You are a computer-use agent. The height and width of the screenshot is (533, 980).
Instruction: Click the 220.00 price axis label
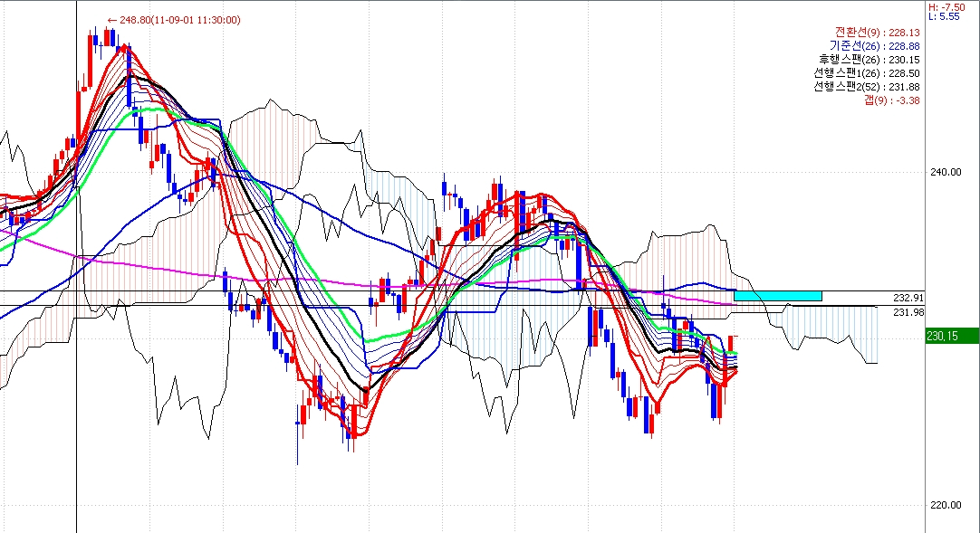(x=943, y=505)
